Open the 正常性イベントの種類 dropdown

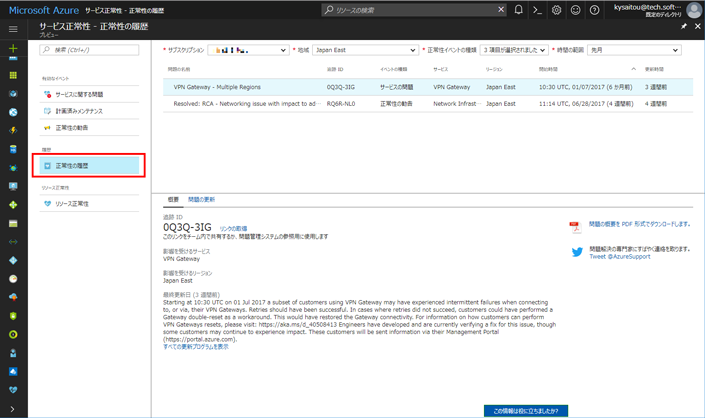tap(514, 50)
